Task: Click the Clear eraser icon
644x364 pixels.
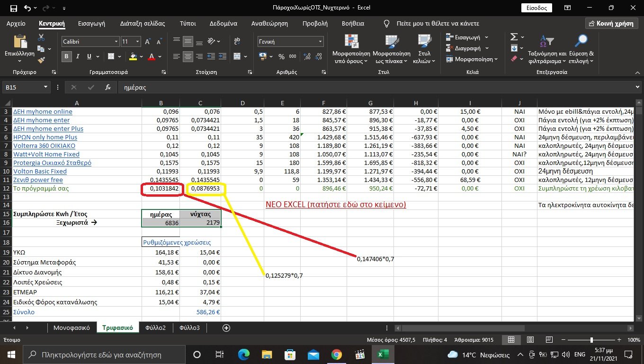Action: tap(514, 59)
